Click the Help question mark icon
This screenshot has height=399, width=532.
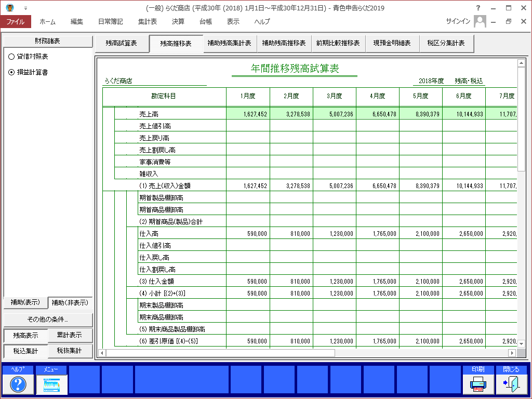[x=18, y=384]
